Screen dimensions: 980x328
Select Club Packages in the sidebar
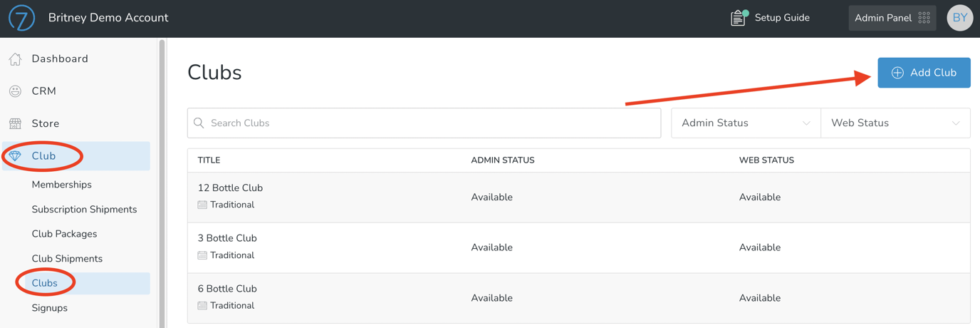(x=64, y=234)
